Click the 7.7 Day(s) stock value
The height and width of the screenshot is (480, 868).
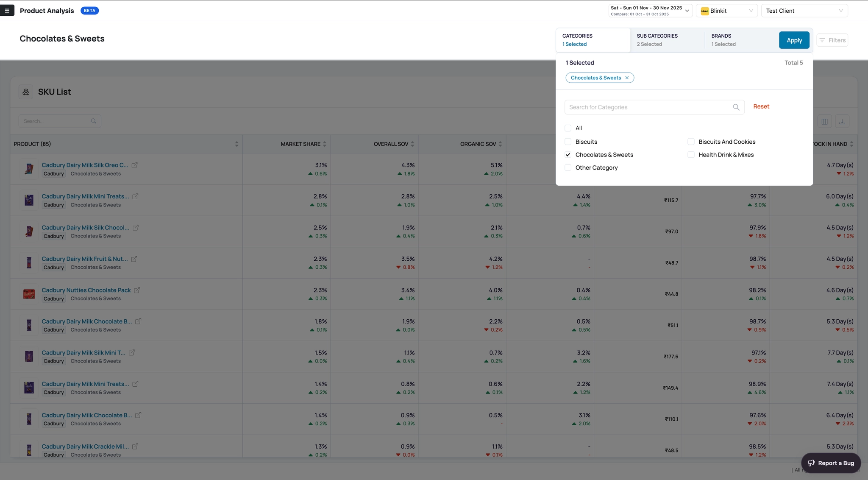(840, 353)
